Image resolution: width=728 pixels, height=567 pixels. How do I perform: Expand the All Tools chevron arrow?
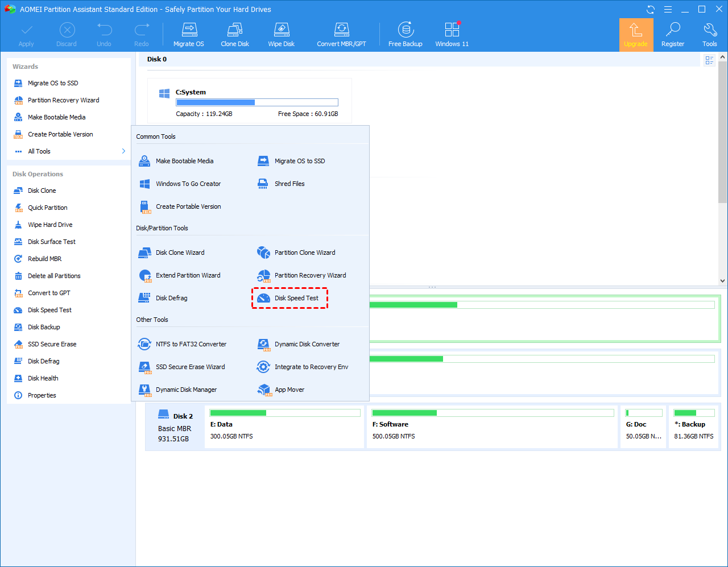(x=123, y=151)
